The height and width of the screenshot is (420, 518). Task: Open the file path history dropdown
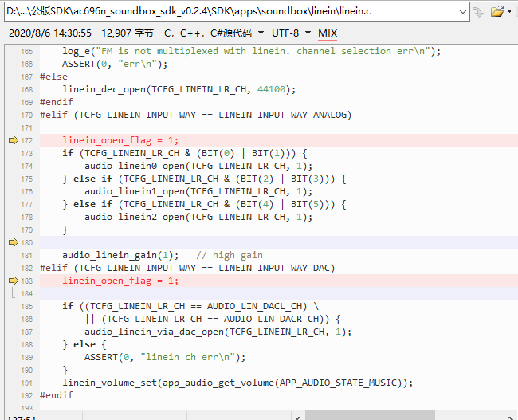[462, 12]
